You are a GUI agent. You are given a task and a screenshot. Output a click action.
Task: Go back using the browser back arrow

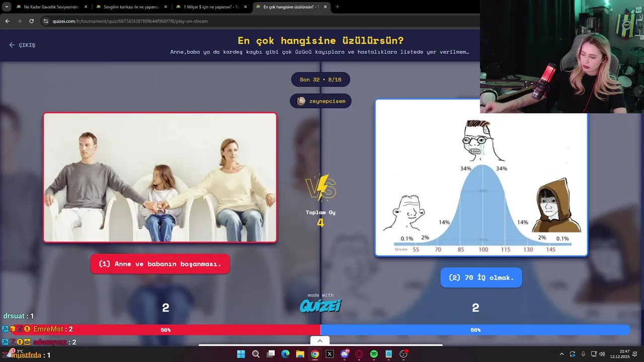[x=7, y=21]
